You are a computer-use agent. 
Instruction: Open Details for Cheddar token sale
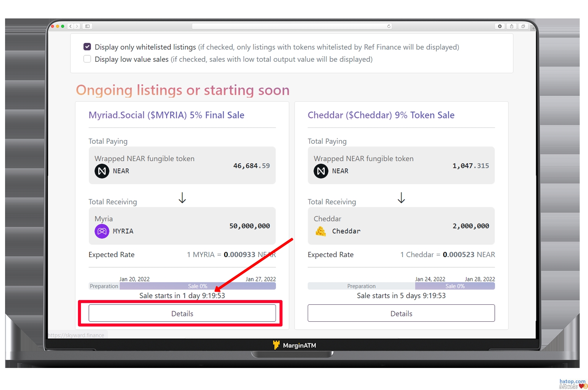(x=401, y=313)
